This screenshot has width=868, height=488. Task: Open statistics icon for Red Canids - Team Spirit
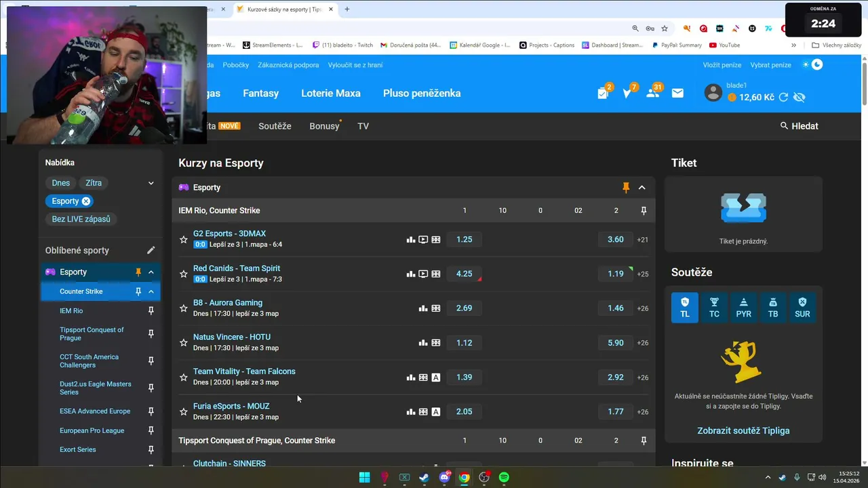[411, 274]
